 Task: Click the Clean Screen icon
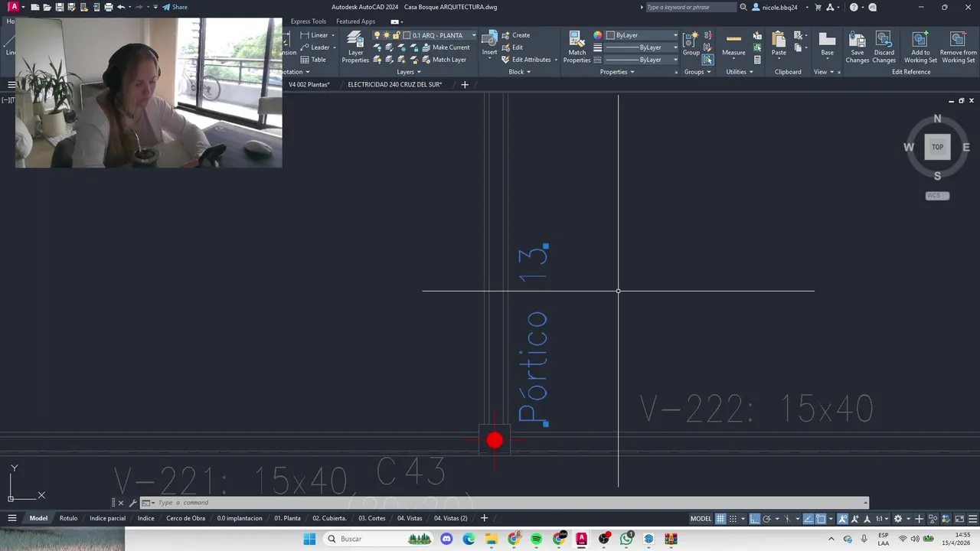(959, 518)
